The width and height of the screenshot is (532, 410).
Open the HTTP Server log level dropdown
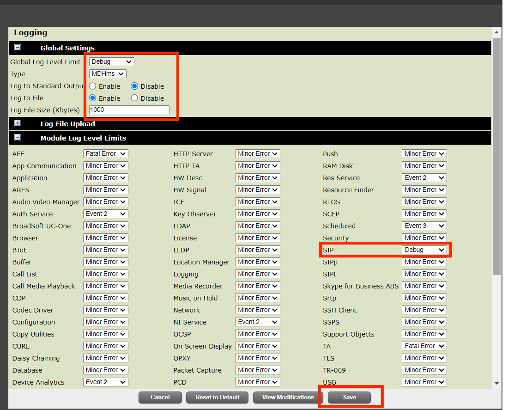click(258, 153)
